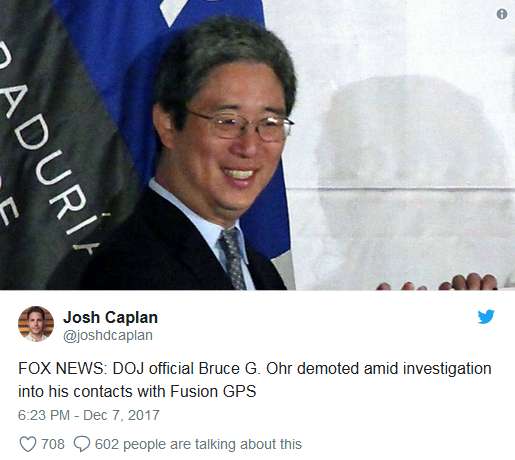Screen dimensions: 515x460
Task: Open Twitter via the blue bird logo
Action: (486, 317)
